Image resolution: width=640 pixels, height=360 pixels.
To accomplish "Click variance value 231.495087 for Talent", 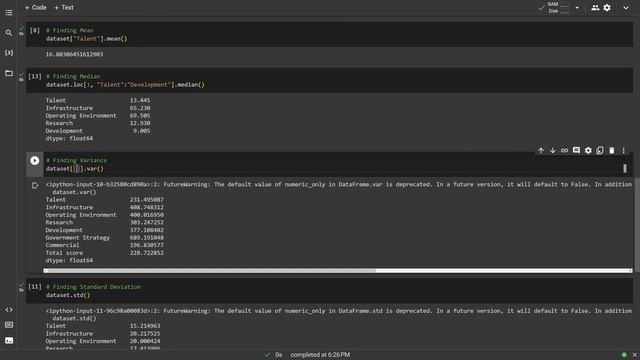I will point(147,200).
